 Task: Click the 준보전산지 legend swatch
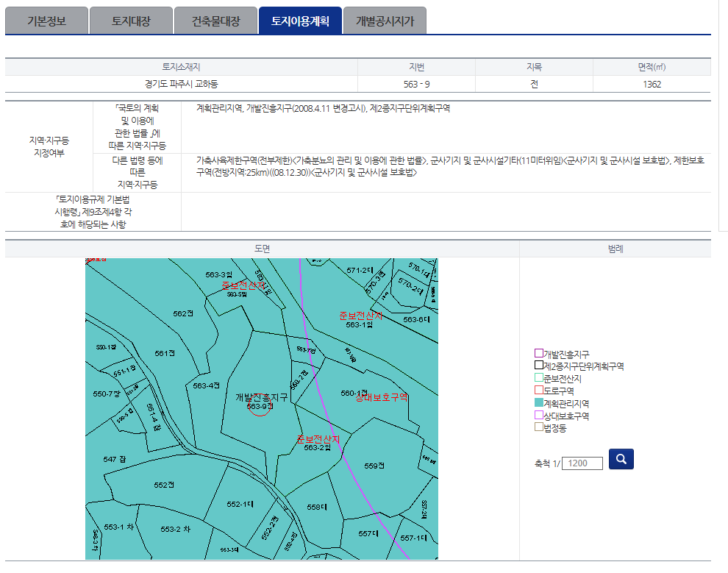coord(538,378)
